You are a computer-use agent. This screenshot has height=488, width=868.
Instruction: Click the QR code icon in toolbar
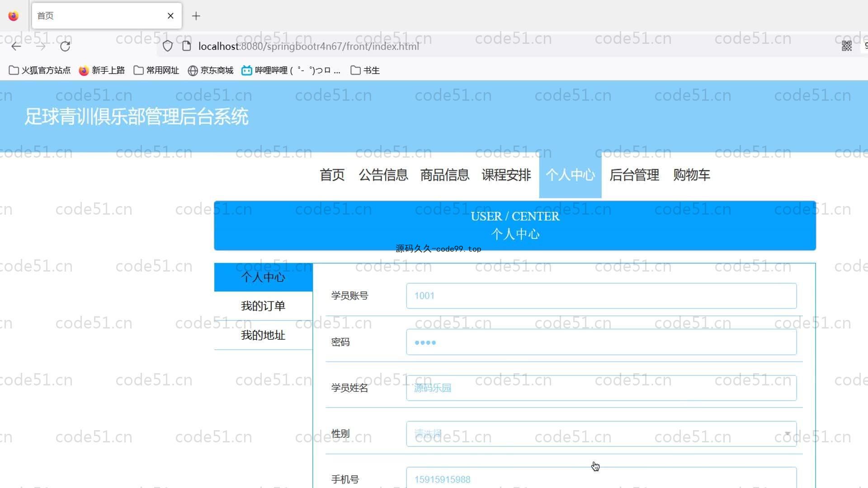(x=846, y=46)
